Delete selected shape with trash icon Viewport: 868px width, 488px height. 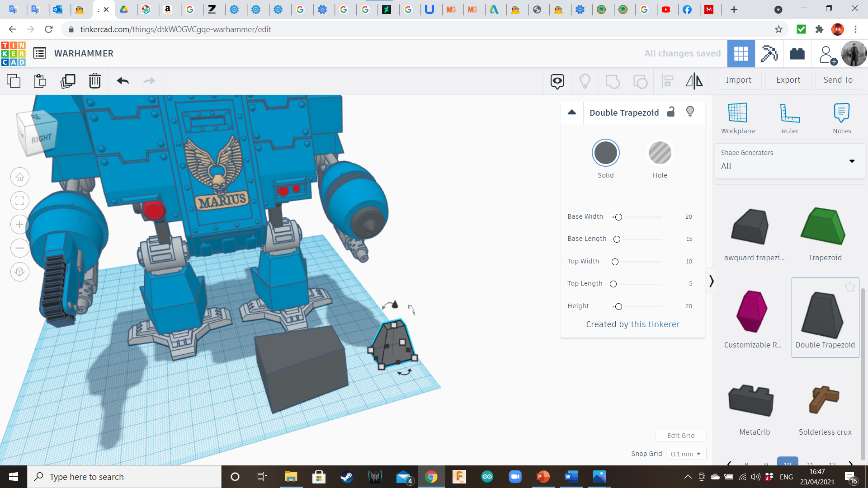(94, 81)
